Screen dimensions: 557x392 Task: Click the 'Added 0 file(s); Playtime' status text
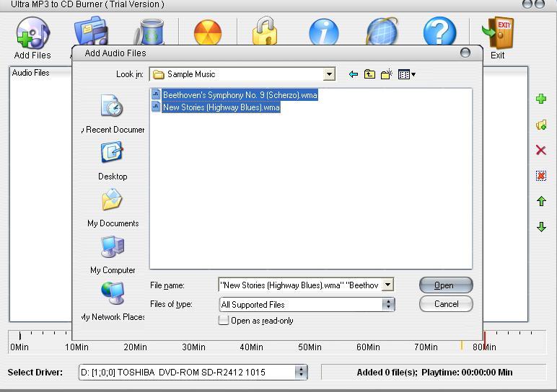coord(434,373)
